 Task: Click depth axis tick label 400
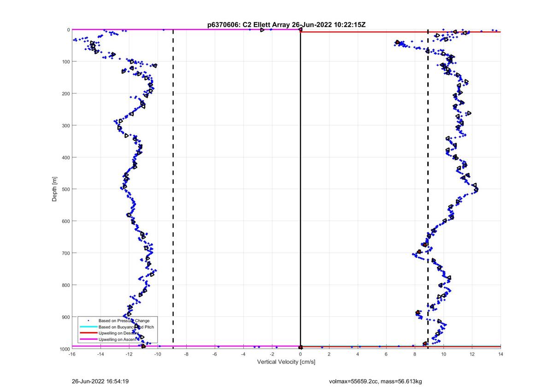(65, 157)
